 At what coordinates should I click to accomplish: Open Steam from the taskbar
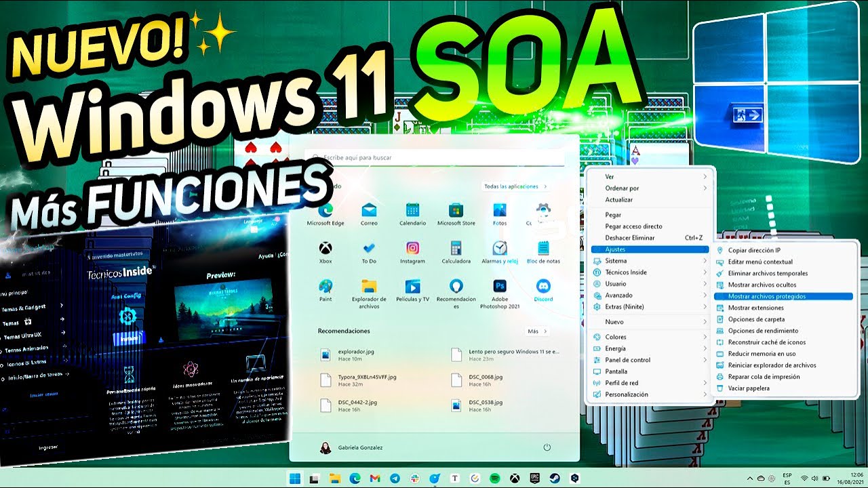555,479
